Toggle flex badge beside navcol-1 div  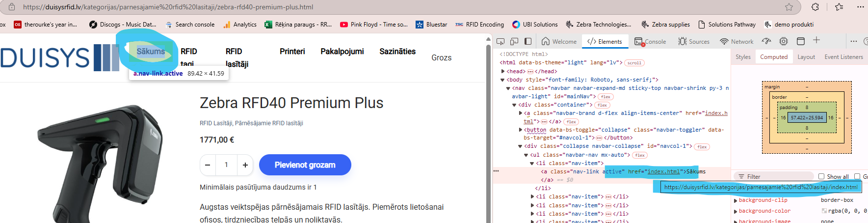(702, 147)
